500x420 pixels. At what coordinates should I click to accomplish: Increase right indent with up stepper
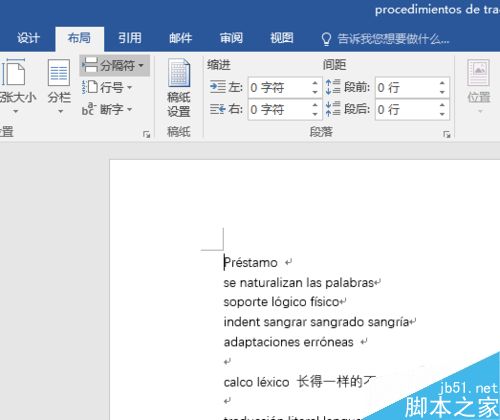point(315,105)
